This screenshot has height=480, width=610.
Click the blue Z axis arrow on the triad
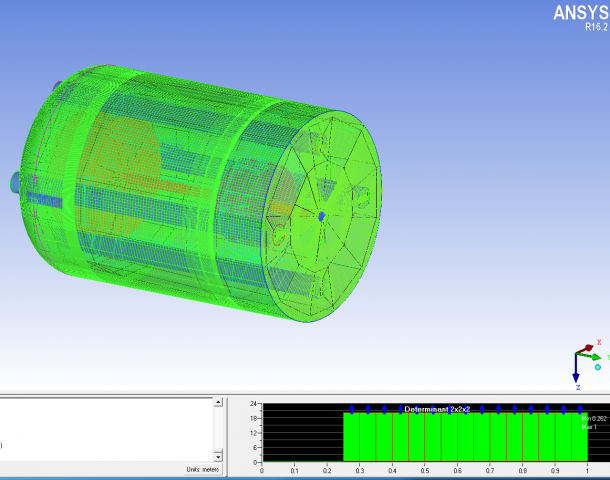577,376
